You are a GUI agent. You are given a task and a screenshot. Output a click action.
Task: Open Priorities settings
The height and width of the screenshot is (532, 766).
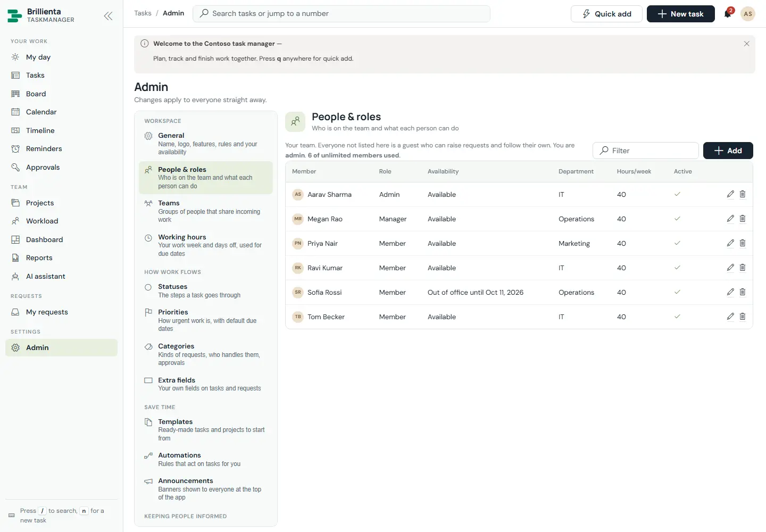[x=206, y=320]
